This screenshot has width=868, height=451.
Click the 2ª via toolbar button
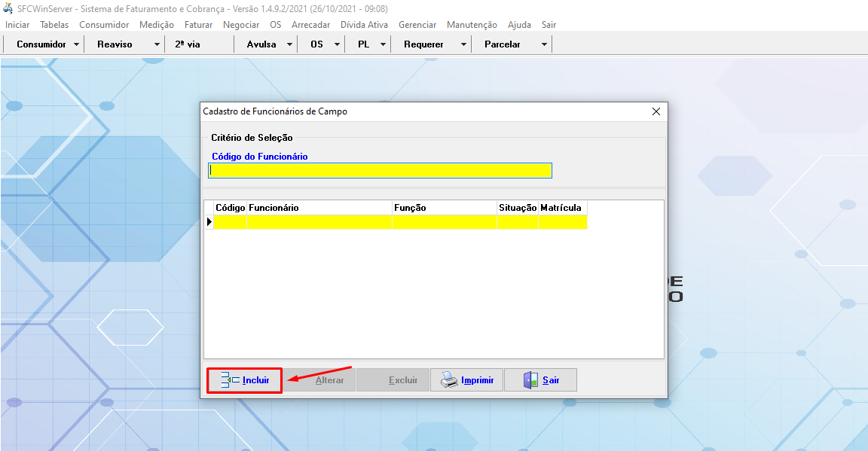[188, 44]
